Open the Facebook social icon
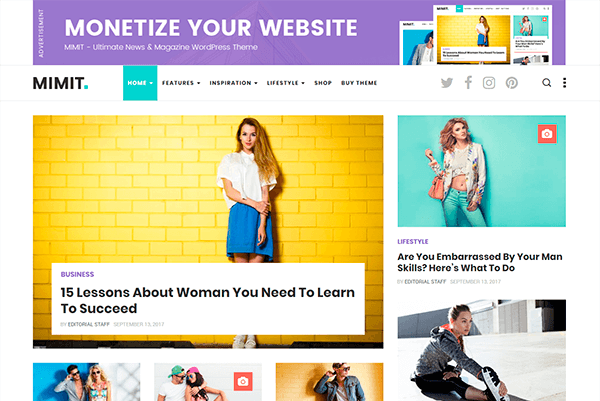This screenshot has height=401, width=600. coord(468,83)
